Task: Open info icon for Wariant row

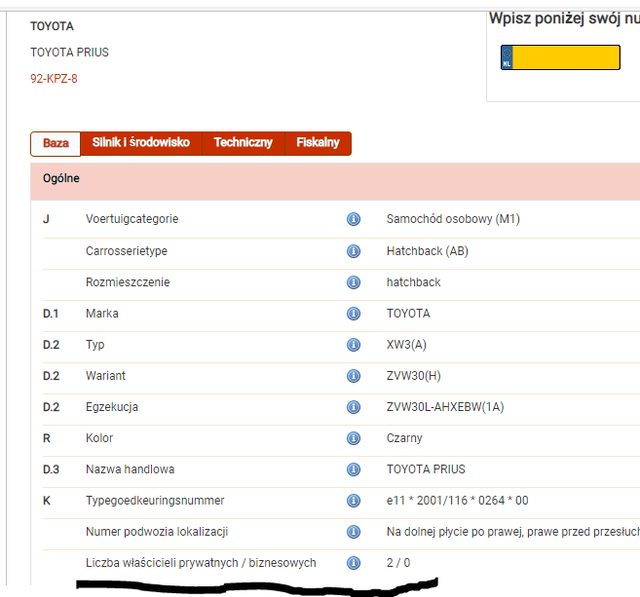Action: pos(353,376)
